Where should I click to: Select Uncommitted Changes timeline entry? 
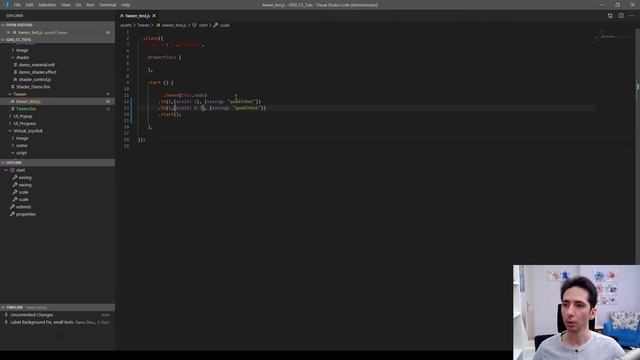click(57, 315)
